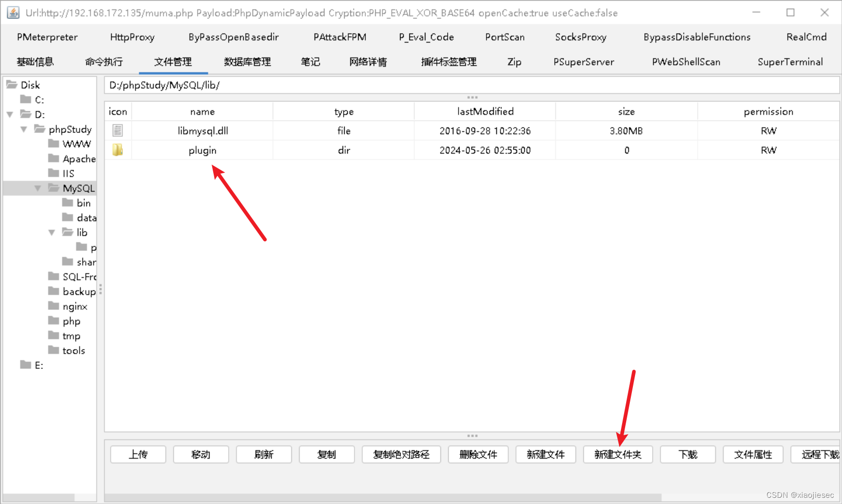Select the libmysql.dll file icon
This screenshot has width=842, height=504.
[117, 130]
